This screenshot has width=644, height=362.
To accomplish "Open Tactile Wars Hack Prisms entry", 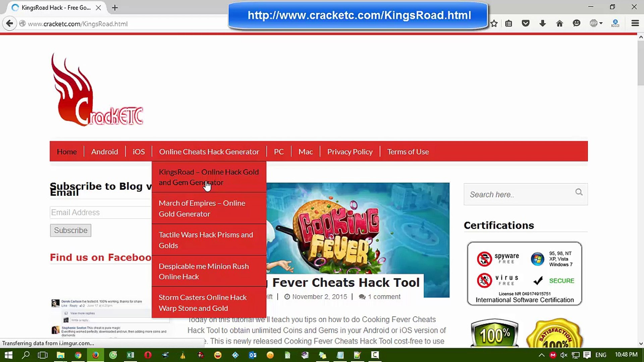I will (206, 240).
